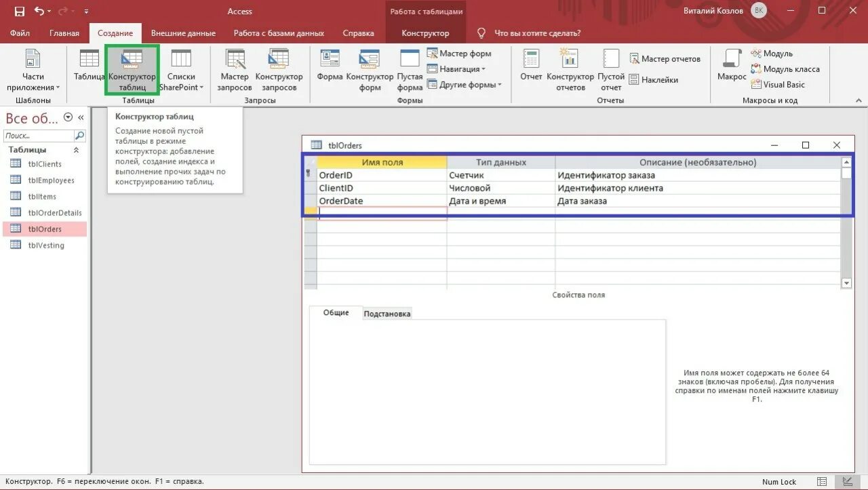Open the Работа с базами данных tab
This screenshot has height=490, width=868.
point(279,33)
